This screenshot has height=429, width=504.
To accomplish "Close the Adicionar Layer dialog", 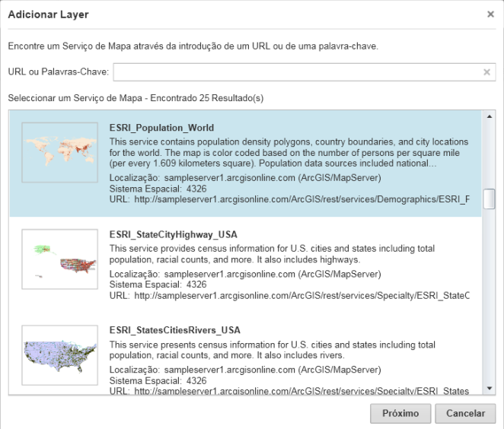I will pyautogui.click(x=490, y=14).
